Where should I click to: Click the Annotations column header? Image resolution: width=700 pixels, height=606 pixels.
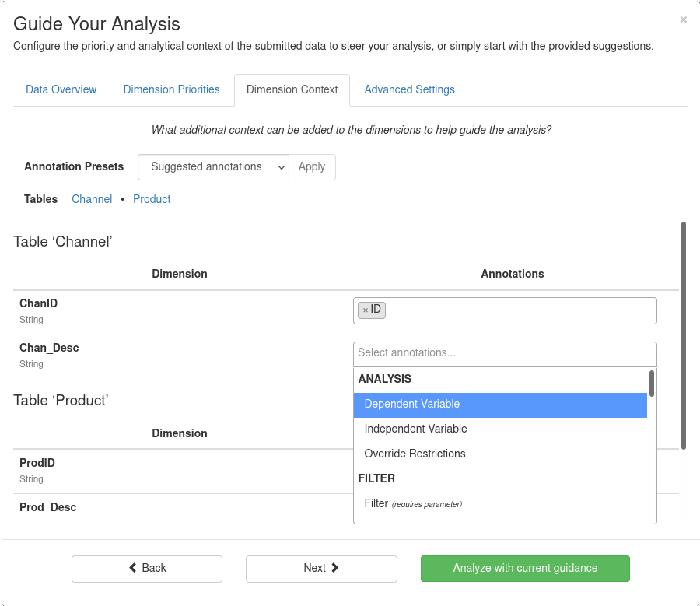[512, 274]
